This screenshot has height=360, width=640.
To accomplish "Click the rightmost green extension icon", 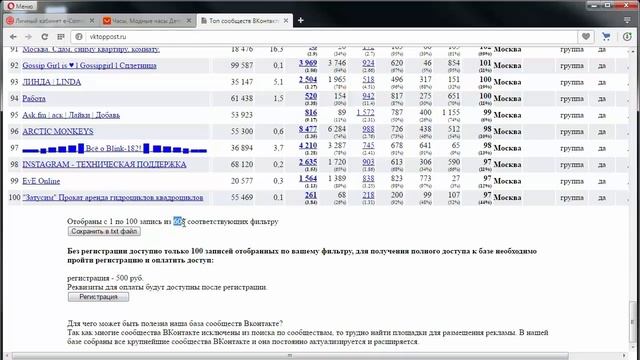I will pyautogui.click(x=627, y=37).
